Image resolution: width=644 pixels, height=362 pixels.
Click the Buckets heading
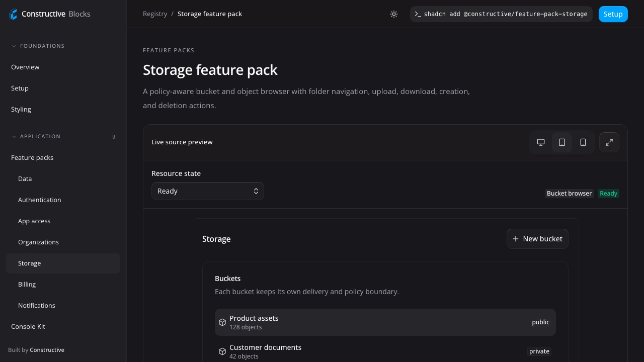pos(228,279)
